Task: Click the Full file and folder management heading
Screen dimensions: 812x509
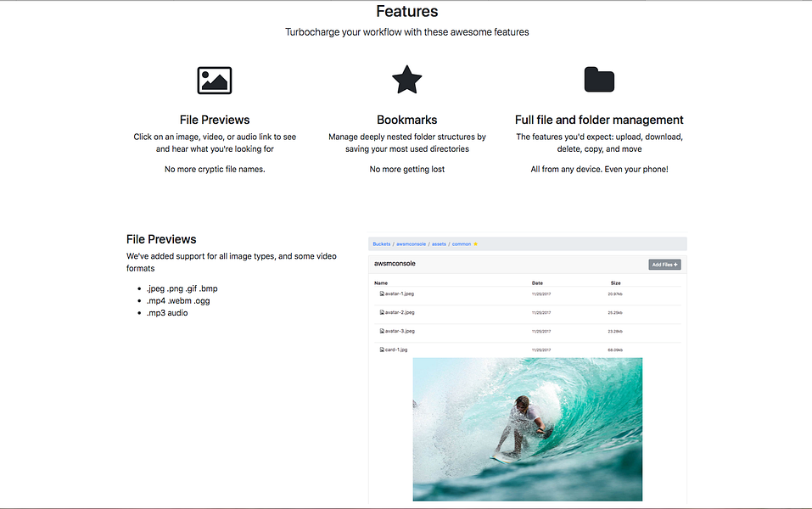Action: (x=599, y=120)
